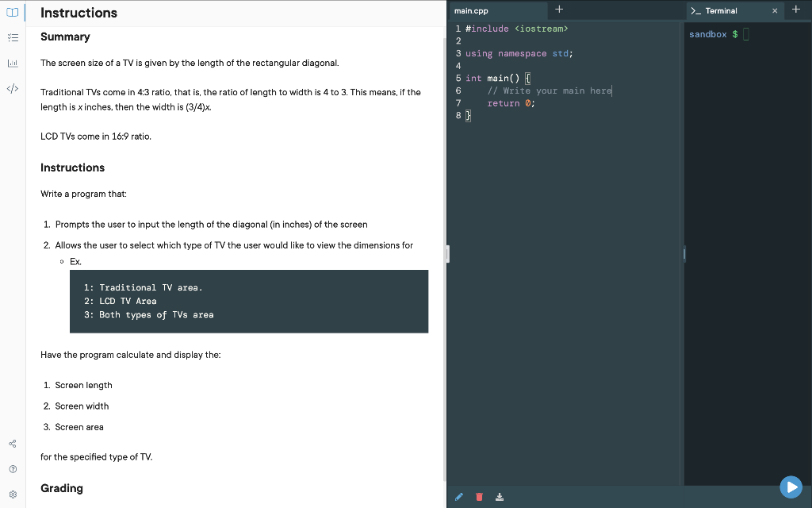Open the Instructions book panel
The image size is (812, 508).
[12, 12]
